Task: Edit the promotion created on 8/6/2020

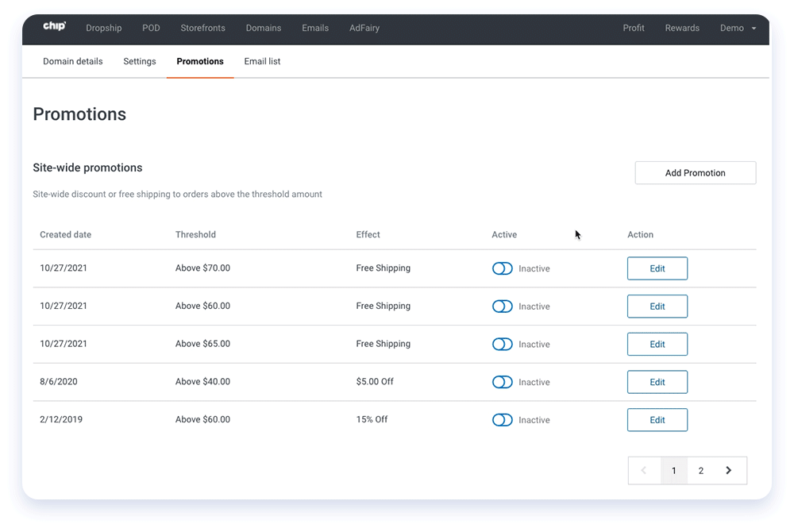Action: coord(657,382)
